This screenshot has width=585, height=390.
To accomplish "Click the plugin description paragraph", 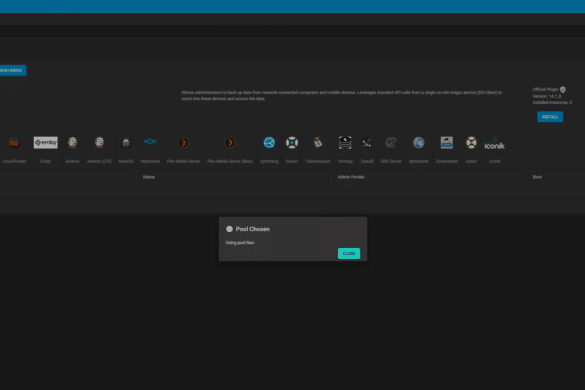I will click(x=342, y=96).
